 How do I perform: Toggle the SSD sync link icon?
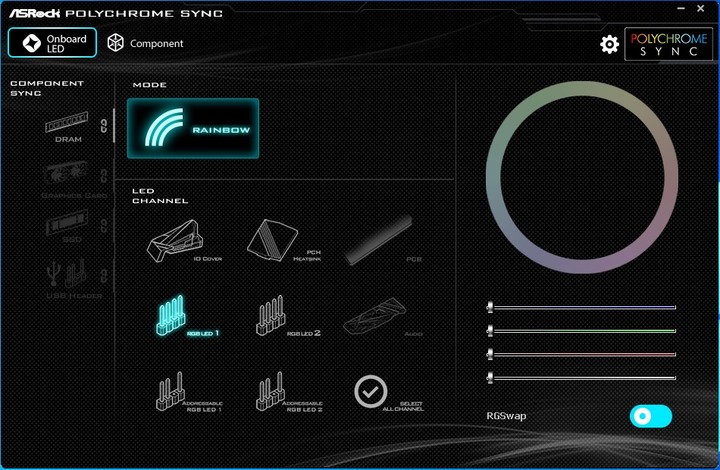104,225
